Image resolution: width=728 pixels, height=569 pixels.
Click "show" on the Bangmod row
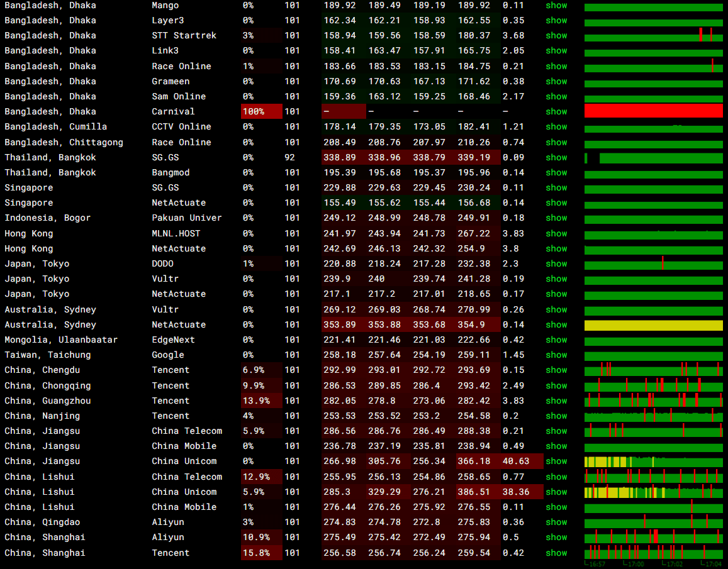pyautogui.click(x=556, y=173)
